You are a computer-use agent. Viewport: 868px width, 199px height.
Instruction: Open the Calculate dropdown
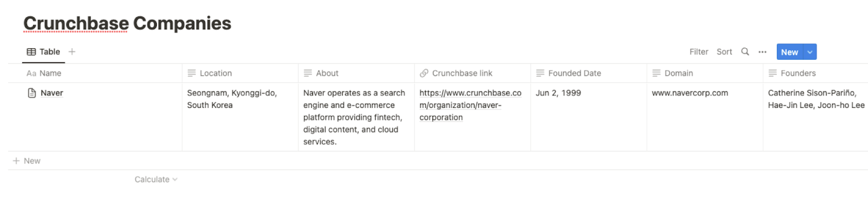click(x=156, y=179)
